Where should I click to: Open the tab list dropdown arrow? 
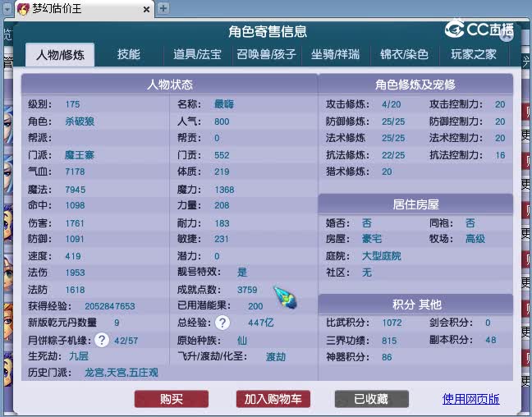click(x=7, y=9)
